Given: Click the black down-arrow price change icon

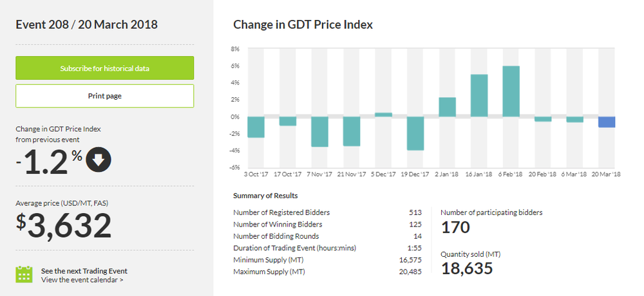Looking at the screenshot, I should 97,160.
